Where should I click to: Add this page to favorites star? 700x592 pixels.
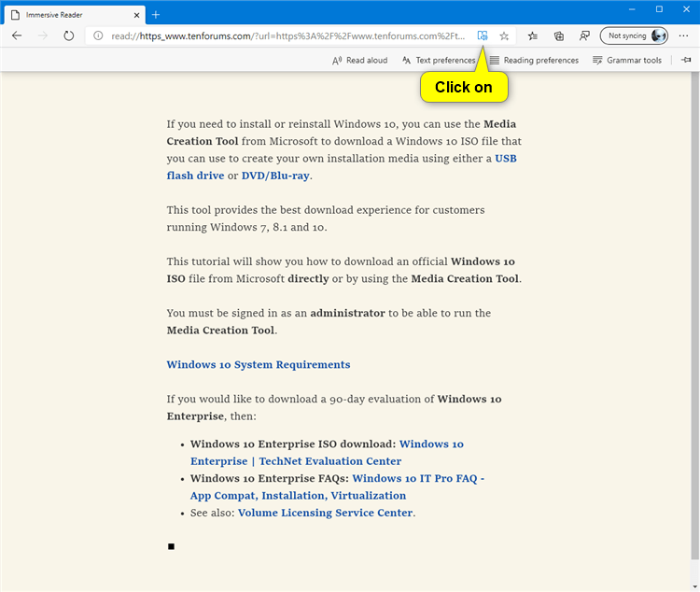click(x=504, y=35)
